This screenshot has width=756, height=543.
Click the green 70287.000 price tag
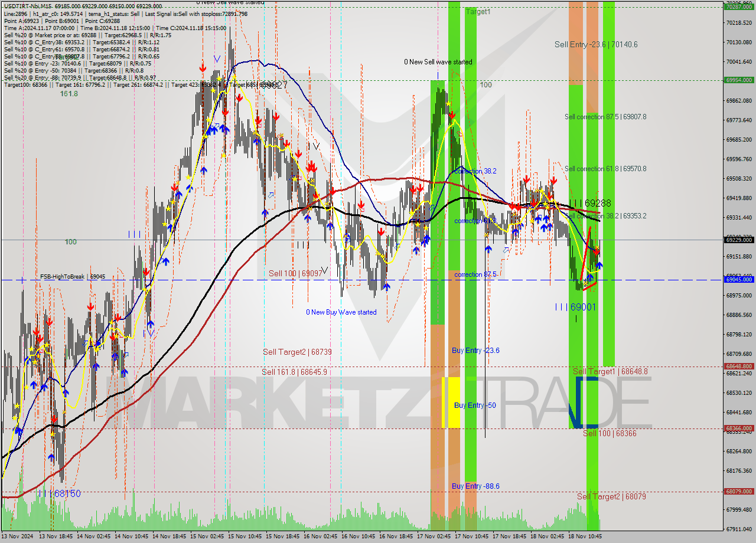point(739,7)
